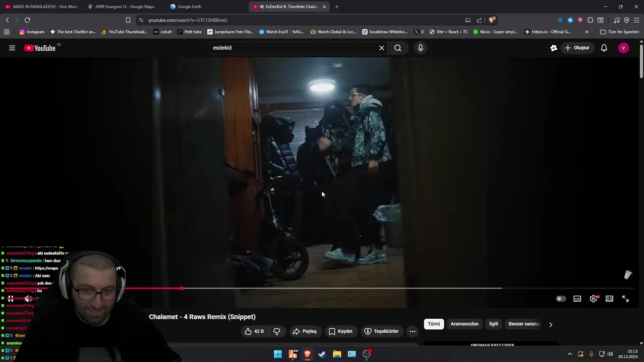The height and width of the screenshot is (362, 644).
Task: Switch to MADE IN BANGLADESH browser tab
Action: [x=41, y=7]
